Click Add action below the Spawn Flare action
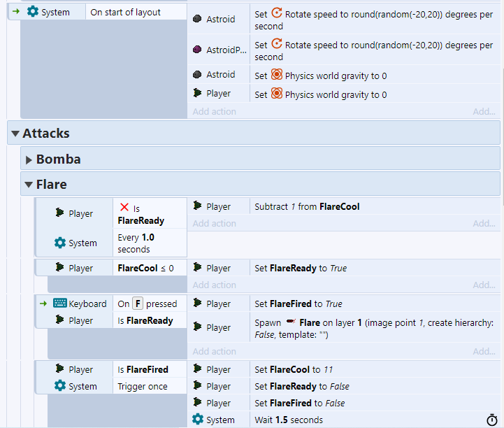 214,352
